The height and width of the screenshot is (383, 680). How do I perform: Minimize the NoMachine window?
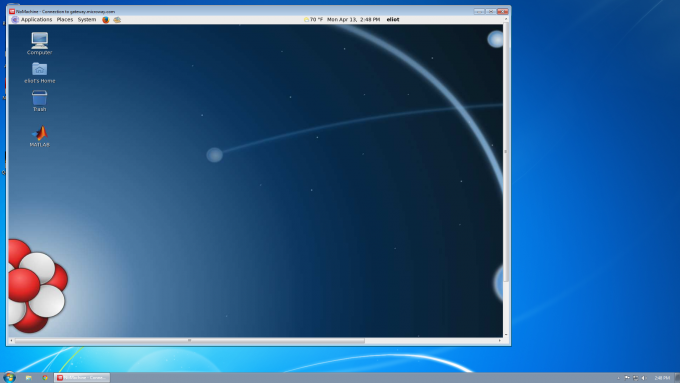pos(479,11)
